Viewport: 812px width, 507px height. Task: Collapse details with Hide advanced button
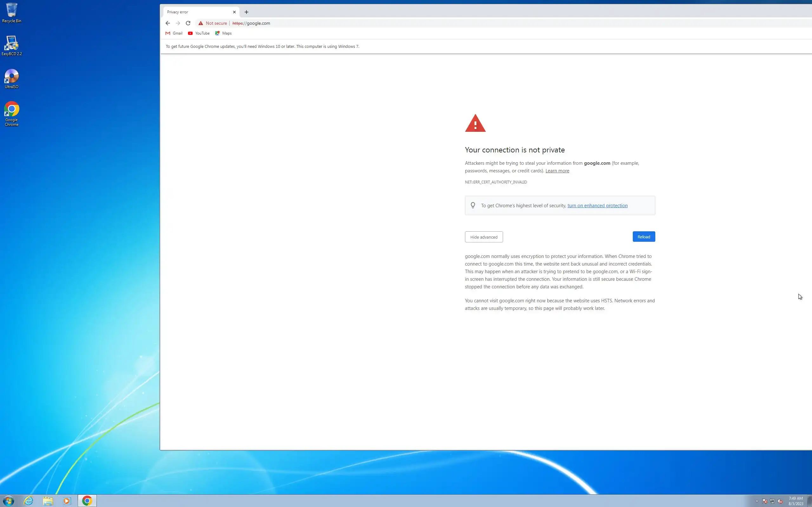(483, 237)
